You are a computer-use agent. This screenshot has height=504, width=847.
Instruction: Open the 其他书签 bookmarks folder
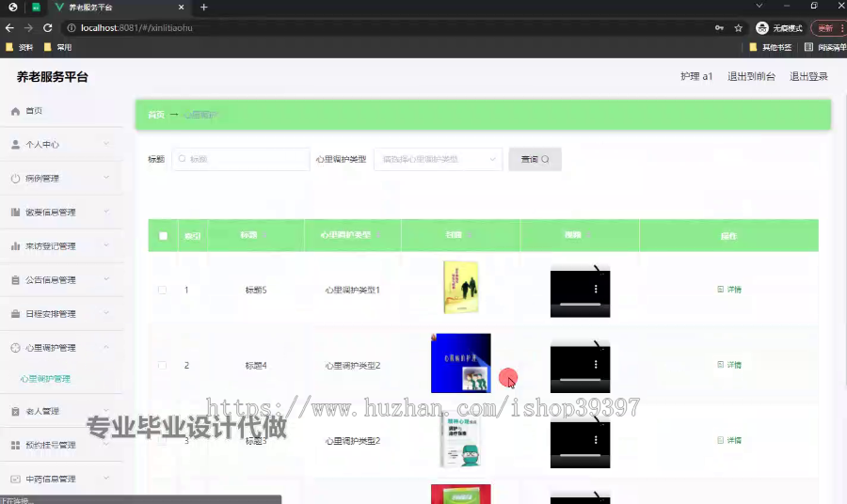point(770,48)
